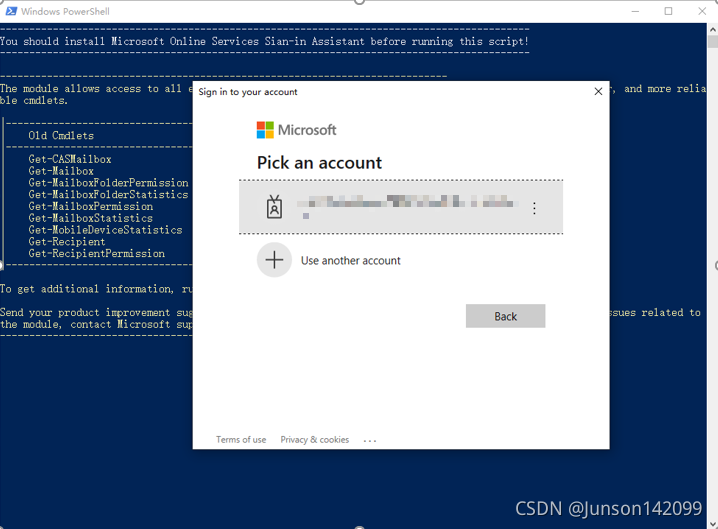Select the blurred account tile
Screen dimensions: 718x529
coord(401,207)
